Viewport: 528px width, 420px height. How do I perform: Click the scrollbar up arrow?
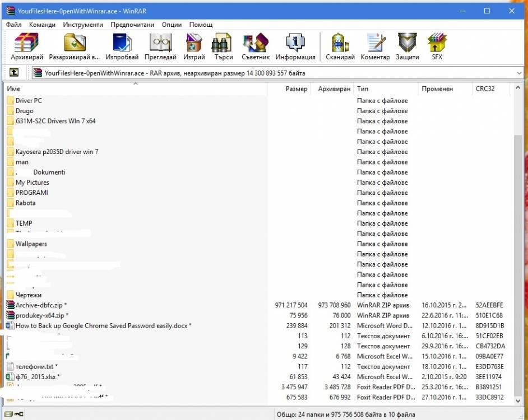518,88
